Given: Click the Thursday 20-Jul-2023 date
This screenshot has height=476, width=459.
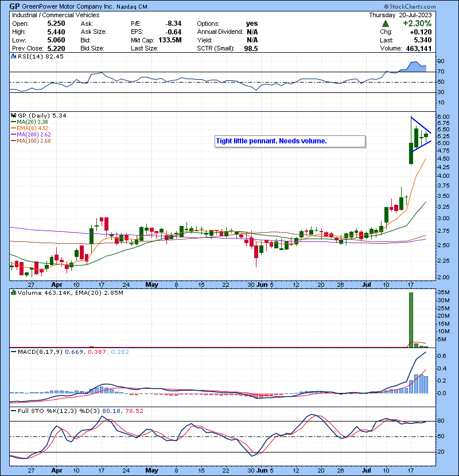Looking at the screenshot, I should coord(400,15).
